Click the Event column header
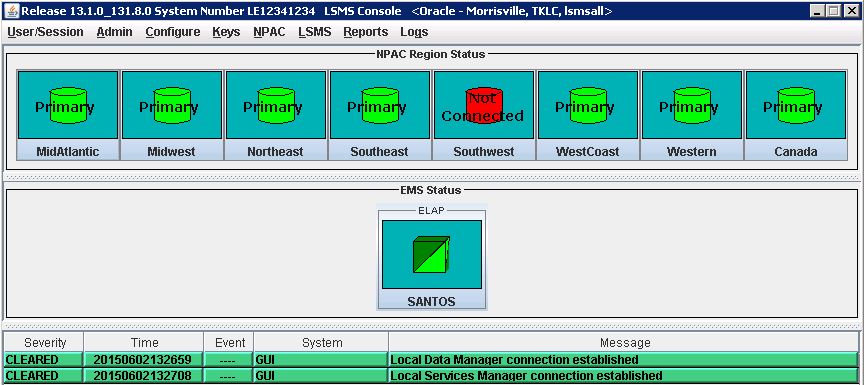 229,343
